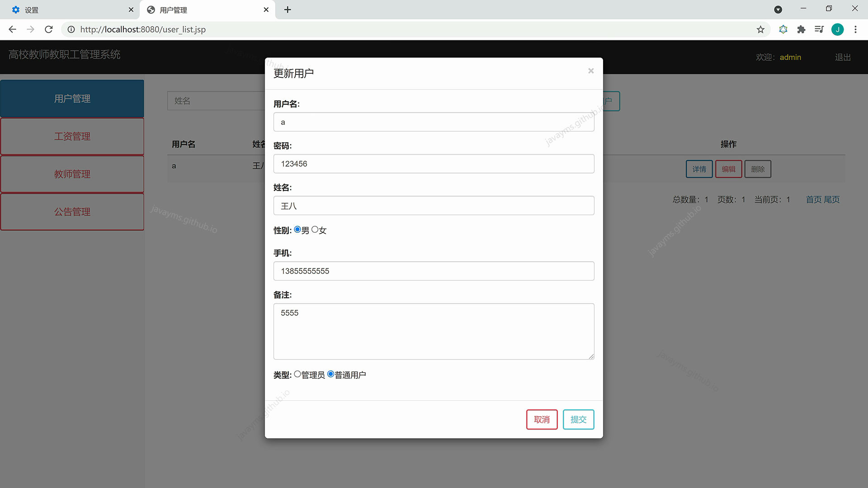Open the 公告管理 sidebar section
The height and width of the screenshot is (488, 868).
(x=72, y=211)
